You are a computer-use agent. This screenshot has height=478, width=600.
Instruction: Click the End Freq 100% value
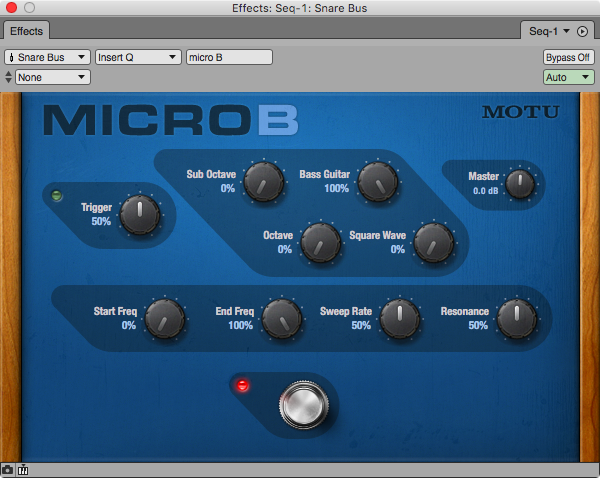pos(241,325)
